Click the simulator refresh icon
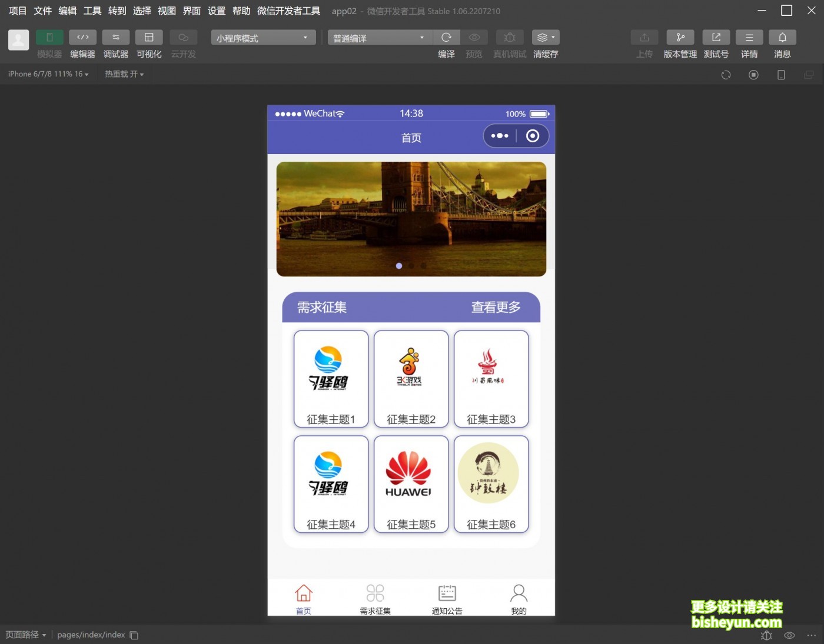The width and height of the screenshot is (824, 644). pyautogui.click(x=726, y=75)
